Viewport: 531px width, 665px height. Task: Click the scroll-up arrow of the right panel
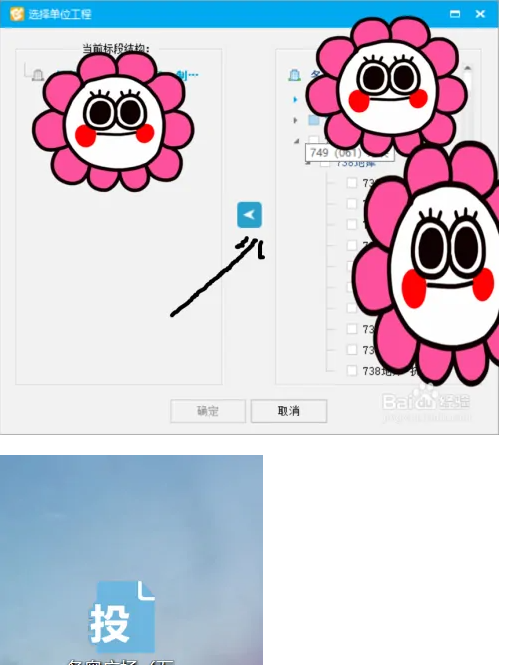click(x=467, y=68)
